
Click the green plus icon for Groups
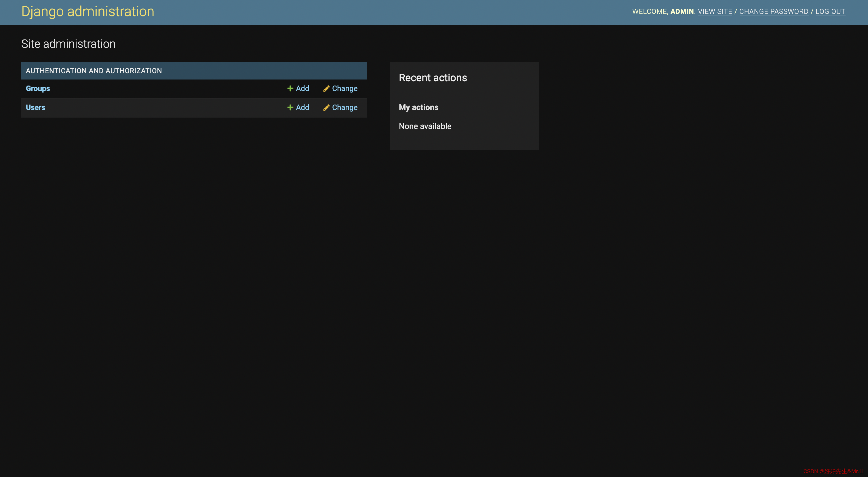point(290,88)
